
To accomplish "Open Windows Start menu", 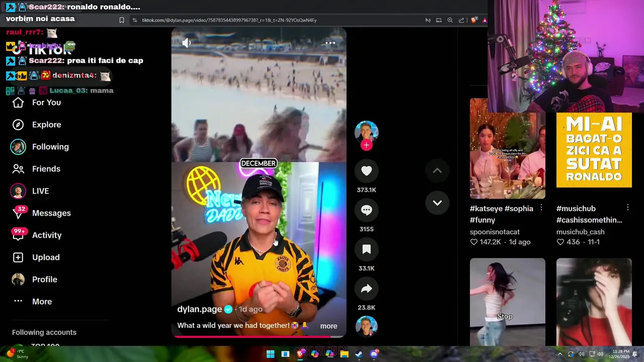I will pyautogui.click(x=270, y=354).
